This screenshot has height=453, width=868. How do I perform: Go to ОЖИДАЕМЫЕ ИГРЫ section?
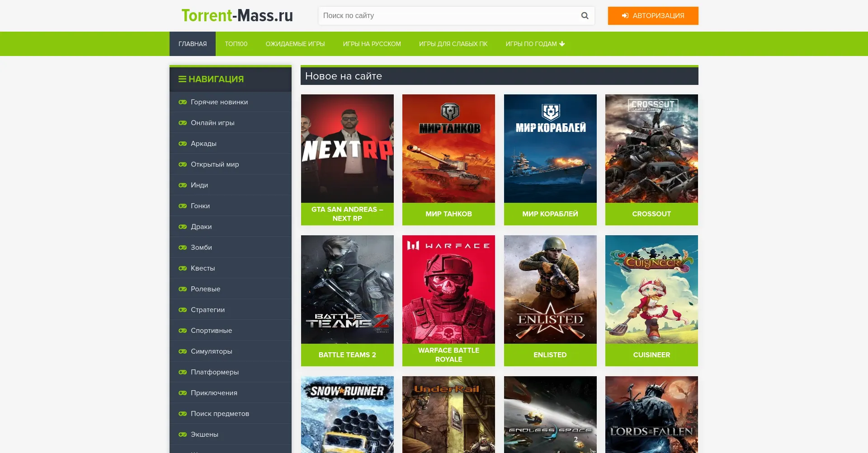pos(295,44)
